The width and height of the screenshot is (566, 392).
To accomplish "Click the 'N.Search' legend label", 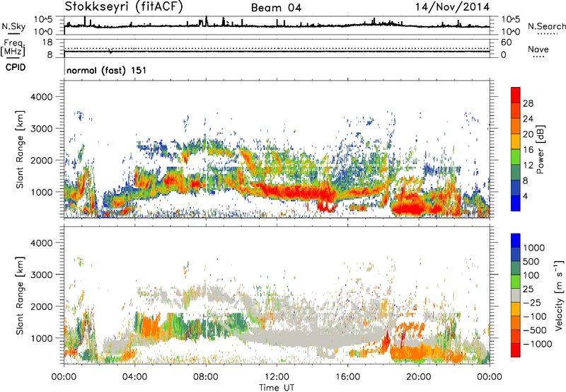I will 546,26.
